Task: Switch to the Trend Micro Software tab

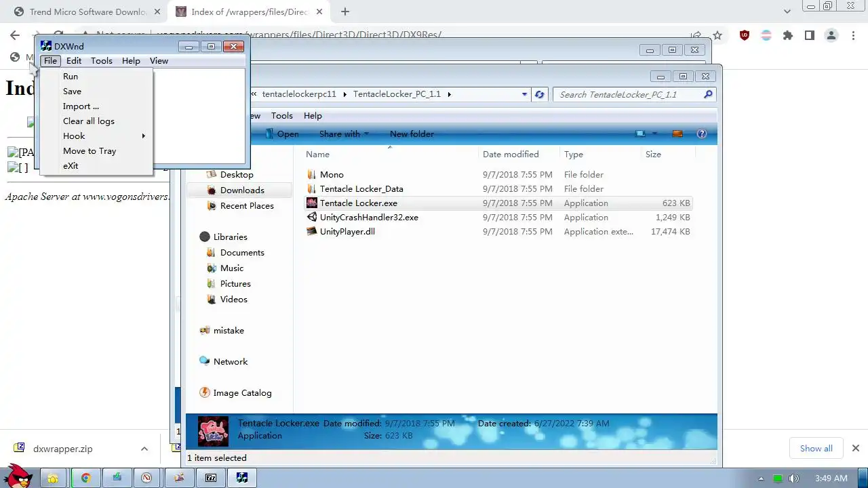Action: point(86,12)
